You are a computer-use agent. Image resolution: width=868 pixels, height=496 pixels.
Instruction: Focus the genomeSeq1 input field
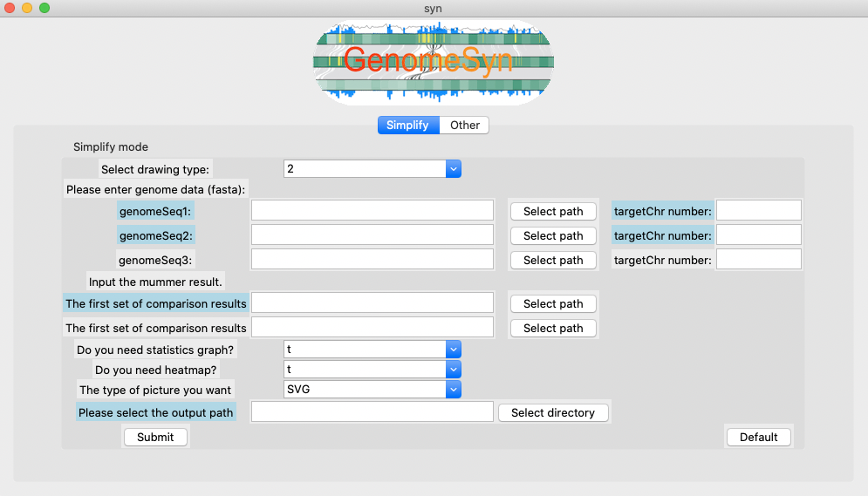click(372, 211)
